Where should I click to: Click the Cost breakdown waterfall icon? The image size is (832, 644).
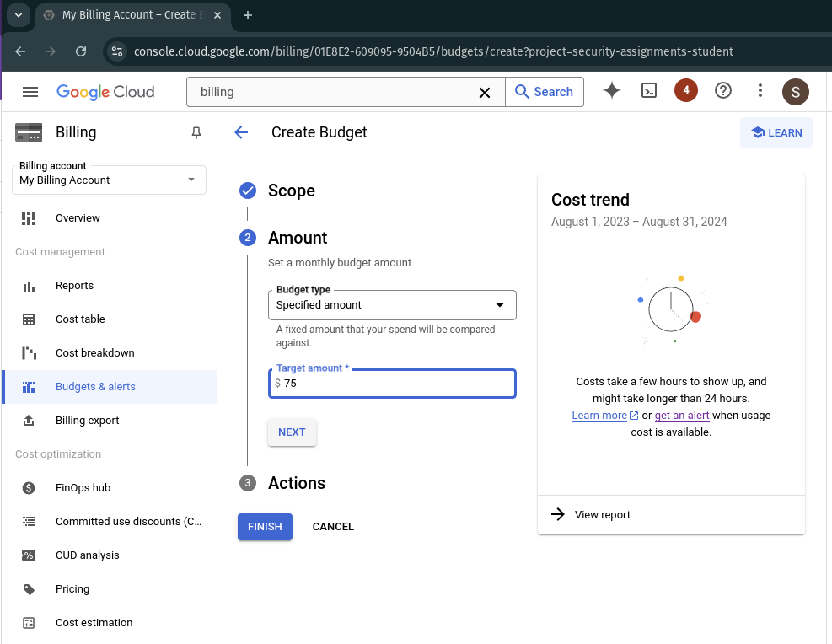pos(29,353)
